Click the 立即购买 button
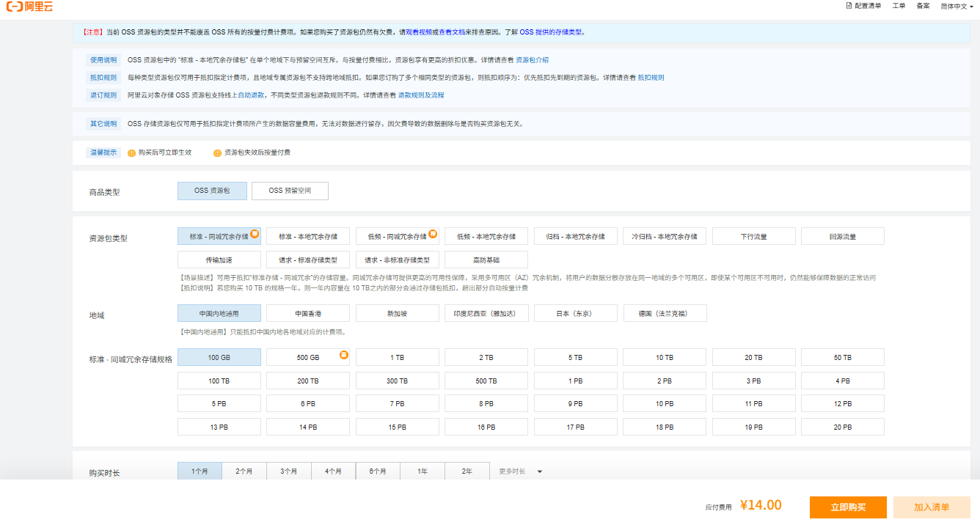Screen dimensions: 980x525 coord(849,507)
